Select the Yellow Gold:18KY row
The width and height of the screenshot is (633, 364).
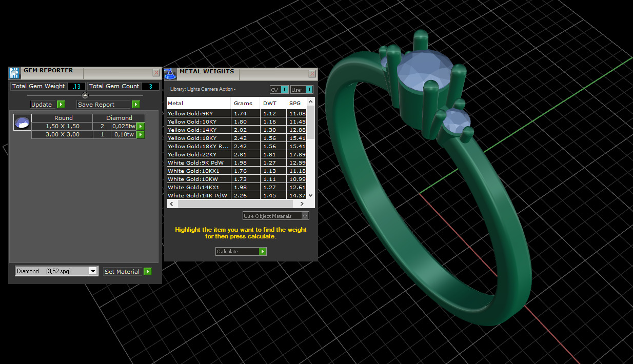click(x=236, y=138)
